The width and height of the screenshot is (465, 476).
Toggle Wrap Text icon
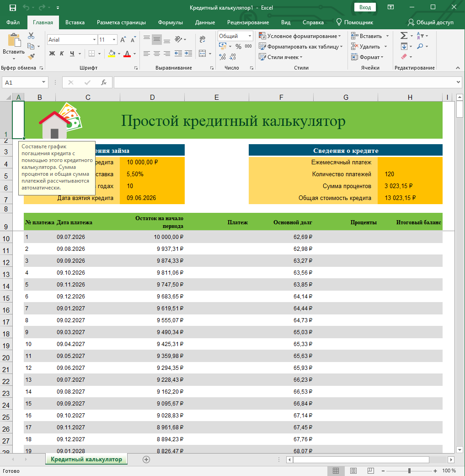(x=202, y=39)
